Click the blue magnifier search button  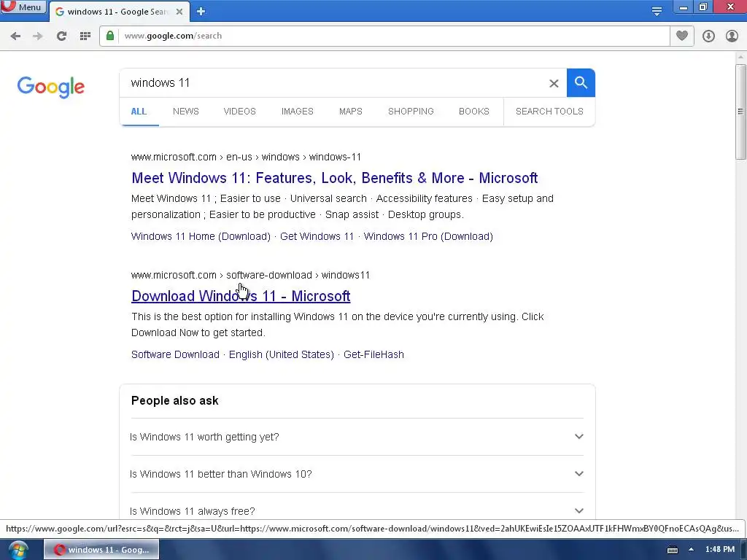point(581,83)
